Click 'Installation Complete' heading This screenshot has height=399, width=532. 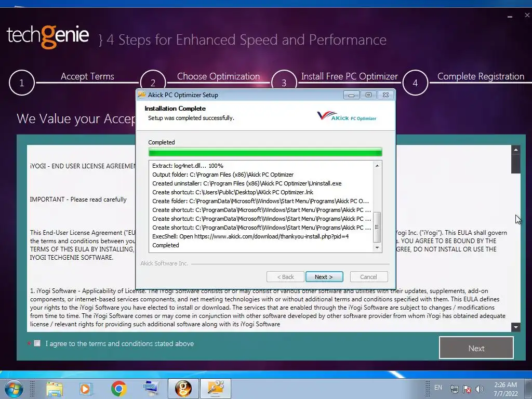tap(175, 109)
